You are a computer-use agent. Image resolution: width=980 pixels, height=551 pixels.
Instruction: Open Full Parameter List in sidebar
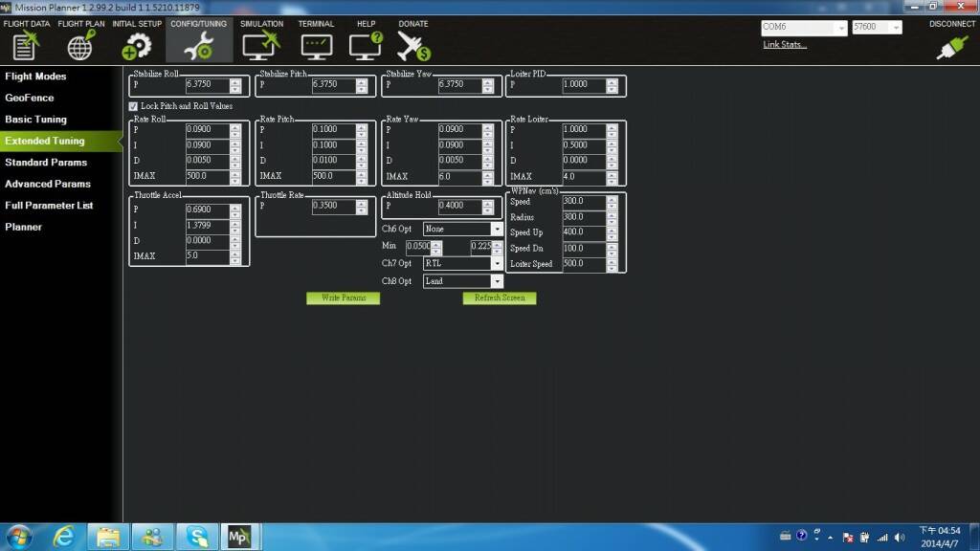49,206
